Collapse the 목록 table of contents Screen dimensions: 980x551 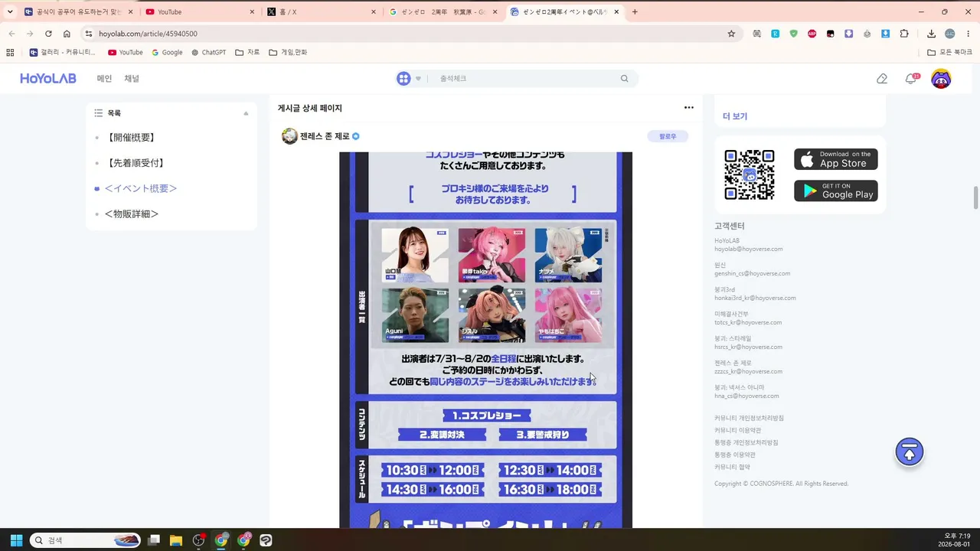[246, 113]
